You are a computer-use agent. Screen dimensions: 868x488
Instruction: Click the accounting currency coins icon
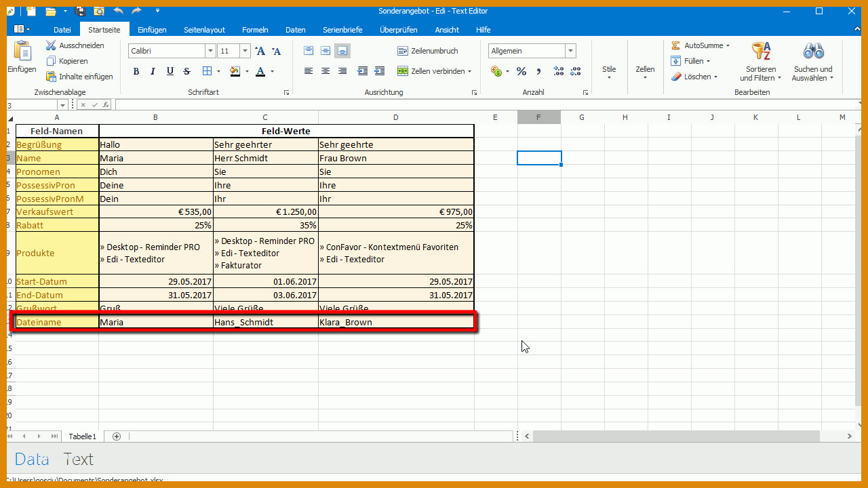[496, 71]
